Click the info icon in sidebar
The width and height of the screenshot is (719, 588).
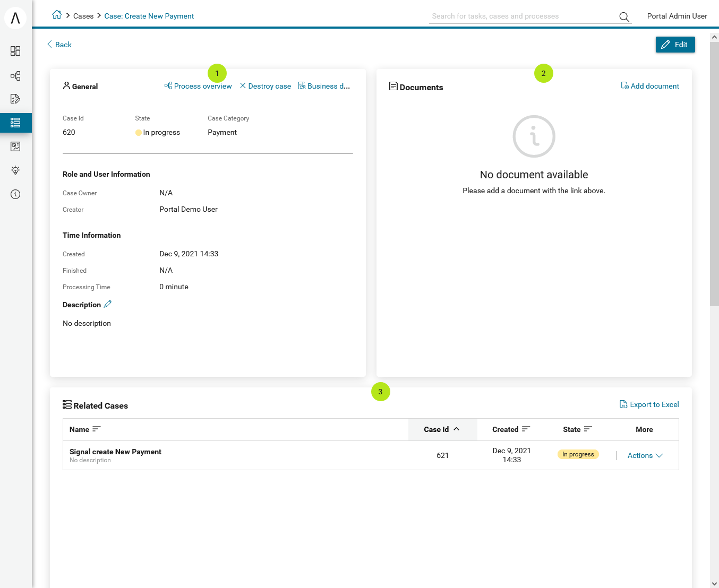pyautogui.click(x=15, y=194)
